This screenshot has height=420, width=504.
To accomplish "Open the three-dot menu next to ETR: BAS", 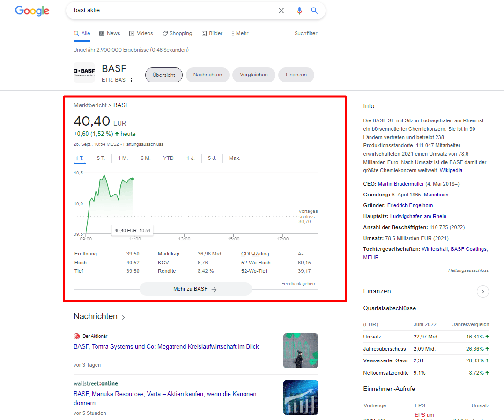I will (132, 80).
